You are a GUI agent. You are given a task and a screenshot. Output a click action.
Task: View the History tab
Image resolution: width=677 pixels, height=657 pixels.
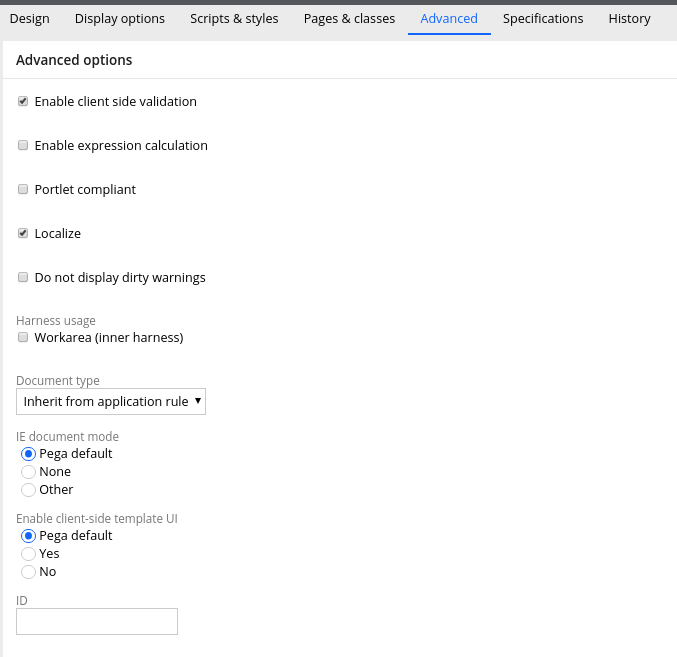click(629, 19)
